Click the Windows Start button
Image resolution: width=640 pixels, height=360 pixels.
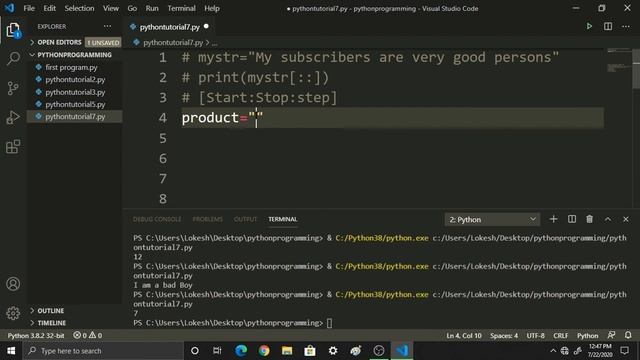(x=11, y=351)
